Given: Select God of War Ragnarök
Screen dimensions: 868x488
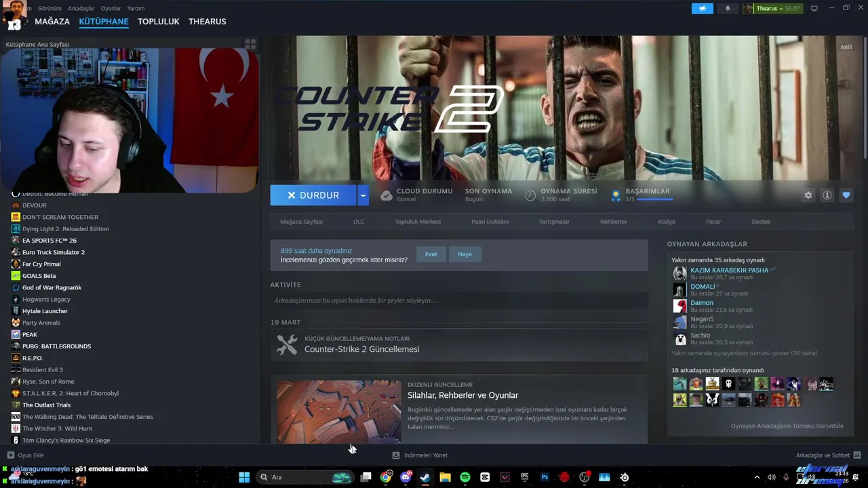Looking at the screenshot, I should pyautogui.click(x=52, y=287).
